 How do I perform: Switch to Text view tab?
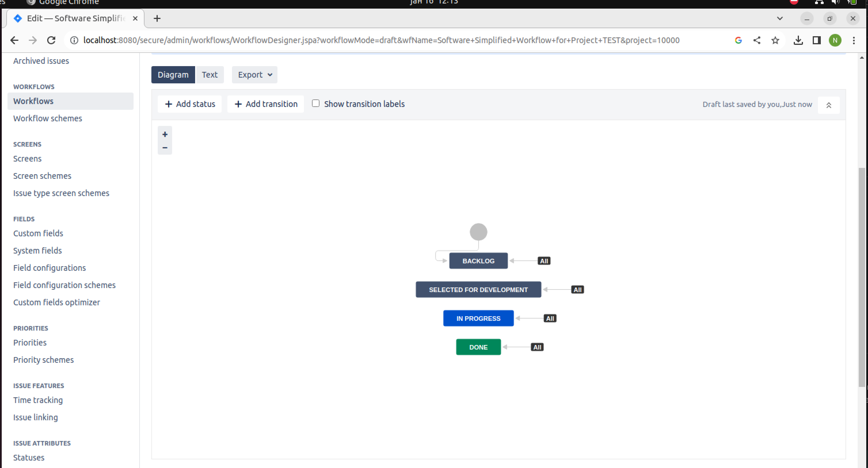point(210,75)
